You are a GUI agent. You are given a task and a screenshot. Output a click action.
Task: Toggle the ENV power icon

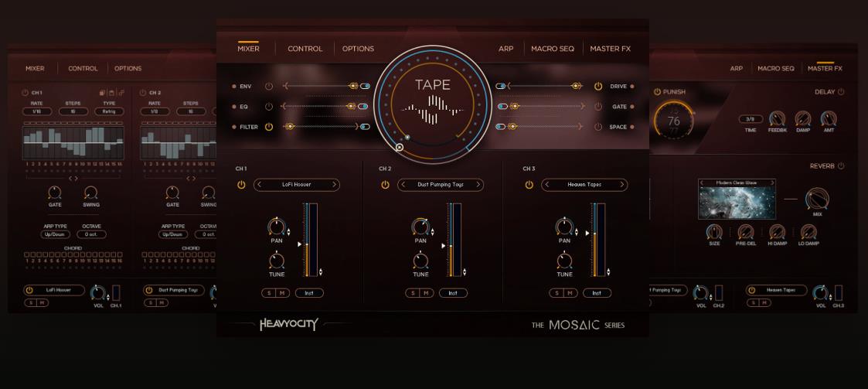[x=269, y=87]
